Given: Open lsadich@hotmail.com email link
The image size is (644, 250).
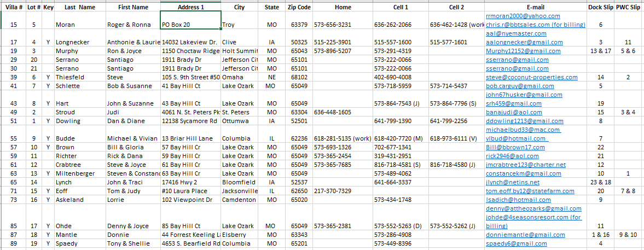Looking at the screenshot, I should [518, 200].
